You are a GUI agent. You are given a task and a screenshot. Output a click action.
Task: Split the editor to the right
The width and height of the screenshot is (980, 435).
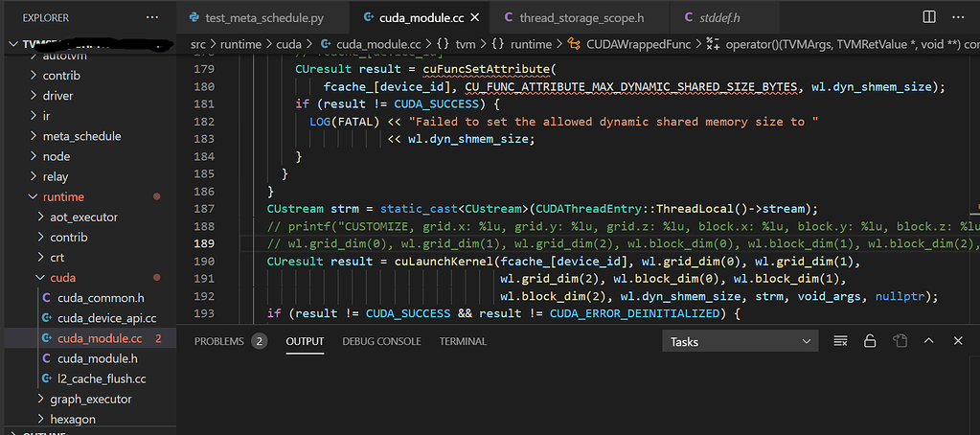(928, 17)
